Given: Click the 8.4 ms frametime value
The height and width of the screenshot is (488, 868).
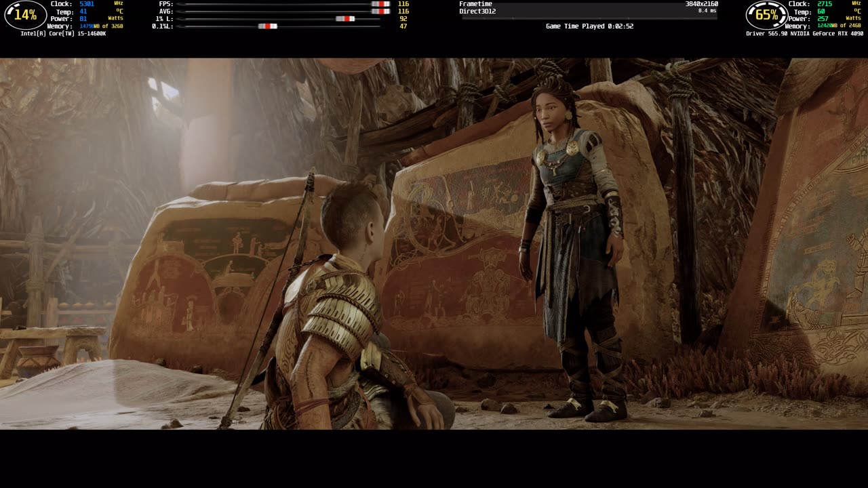Looking at the screenshot, I should [x=707, y=11].
